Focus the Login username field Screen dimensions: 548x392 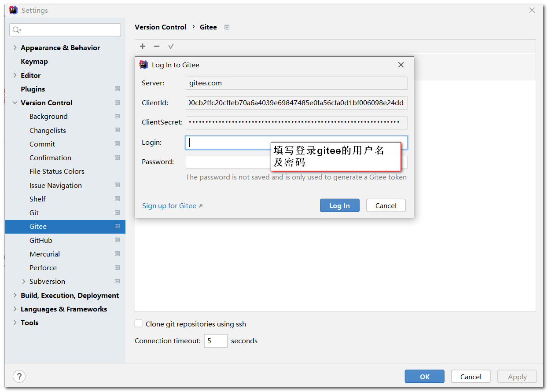point(296,143)
